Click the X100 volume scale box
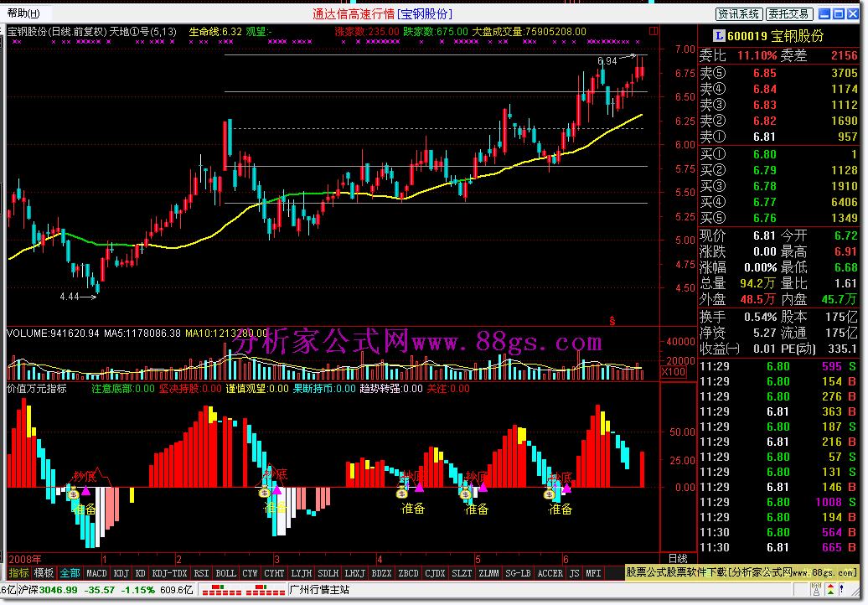The width and height of the screenshot is (868, 605). point(674,371)
